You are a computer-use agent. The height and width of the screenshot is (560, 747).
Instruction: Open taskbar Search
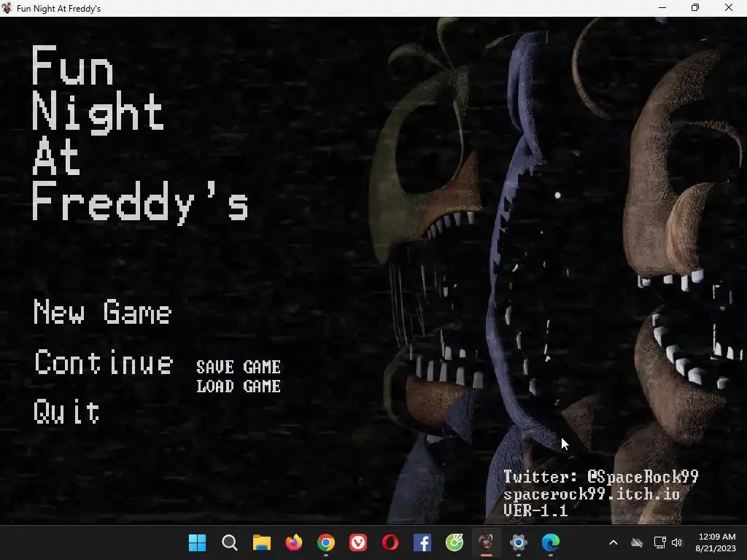click(229, 542)
